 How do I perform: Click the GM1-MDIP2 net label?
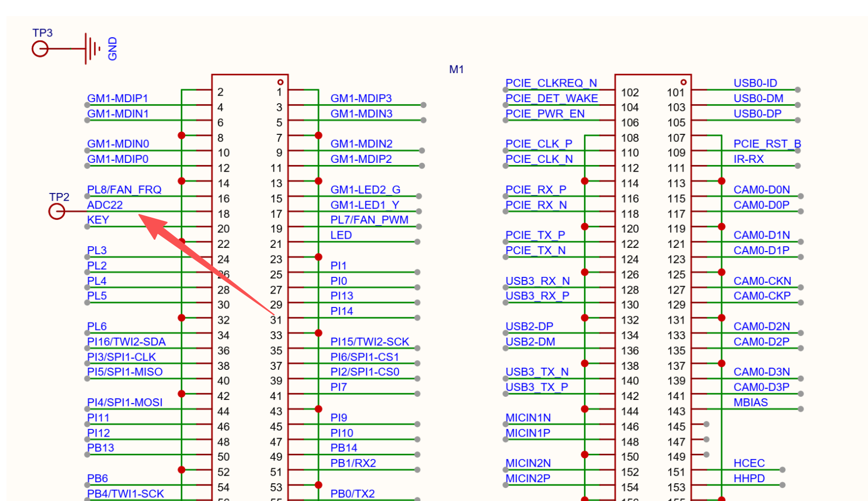pyautogui.click(x=361, y=159)
